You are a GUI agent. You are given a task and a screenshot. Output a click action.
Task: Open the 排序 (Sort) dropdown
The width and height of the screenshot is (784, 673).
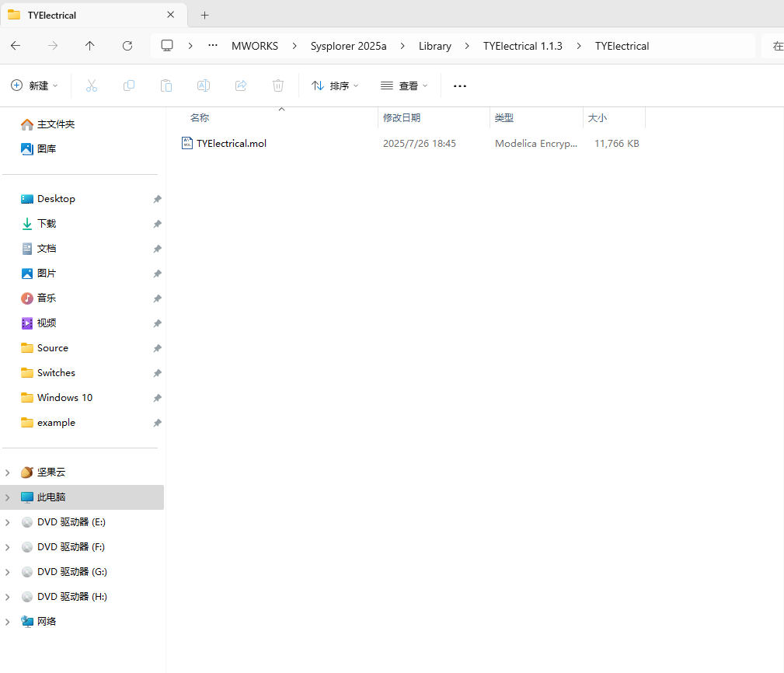point(335,85)
